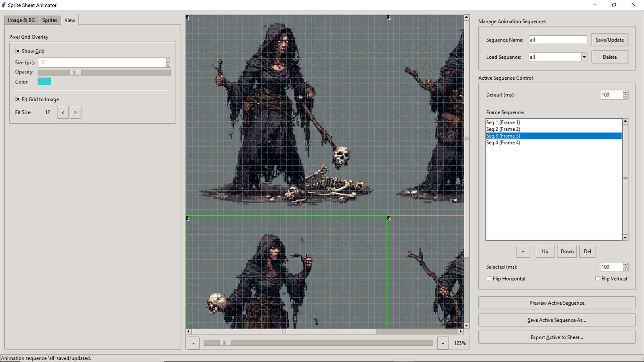Move selected frame Up

click(x=545, y=251)
